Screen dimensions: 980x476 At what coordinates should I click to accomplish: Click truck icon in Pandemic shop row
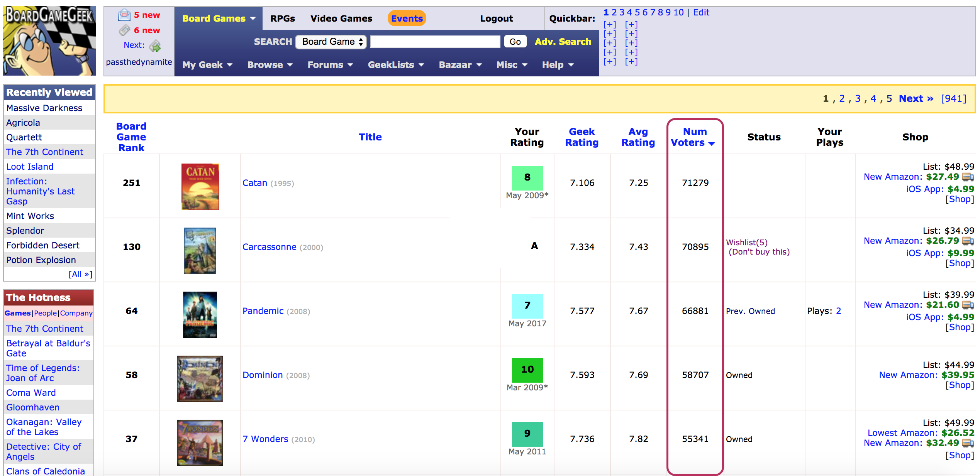tap(968, 305)
